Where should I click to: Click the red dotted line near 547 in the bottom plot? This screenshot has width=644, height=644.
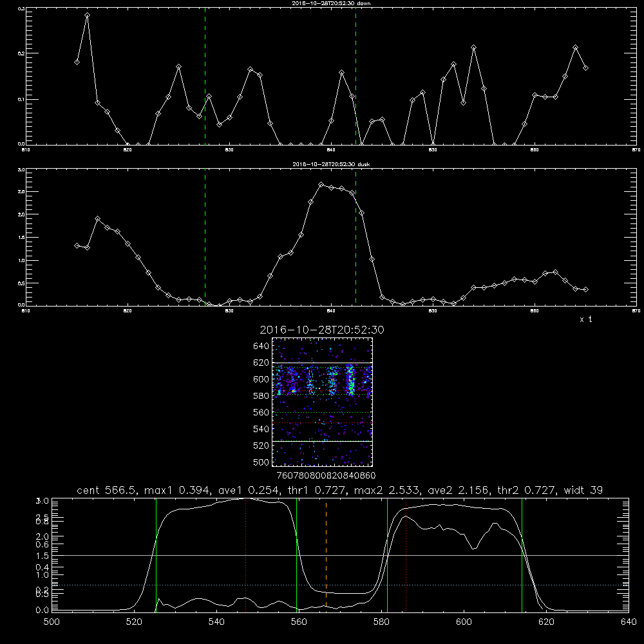245,554
